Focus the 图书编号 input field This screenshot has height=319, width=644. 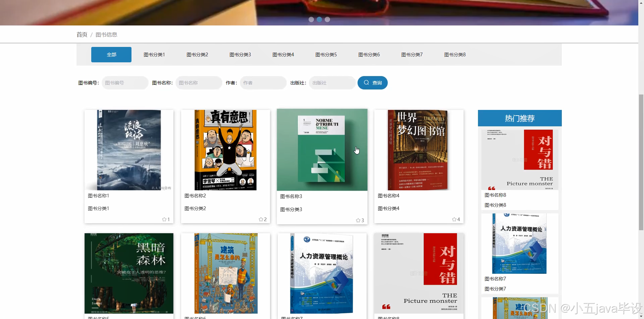tap(125, 83)
